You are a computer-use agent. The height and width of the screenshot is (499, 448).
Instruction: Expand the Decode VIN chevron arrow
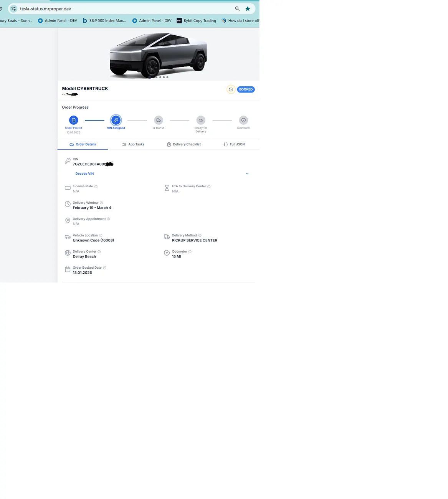[x=247, y=174]
